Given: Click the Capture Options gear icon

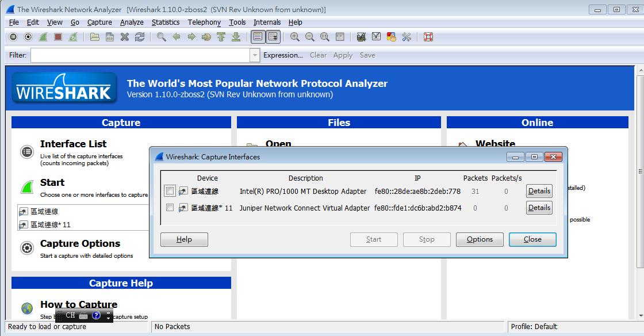Looking at the screenshot, I should [27, 248].
